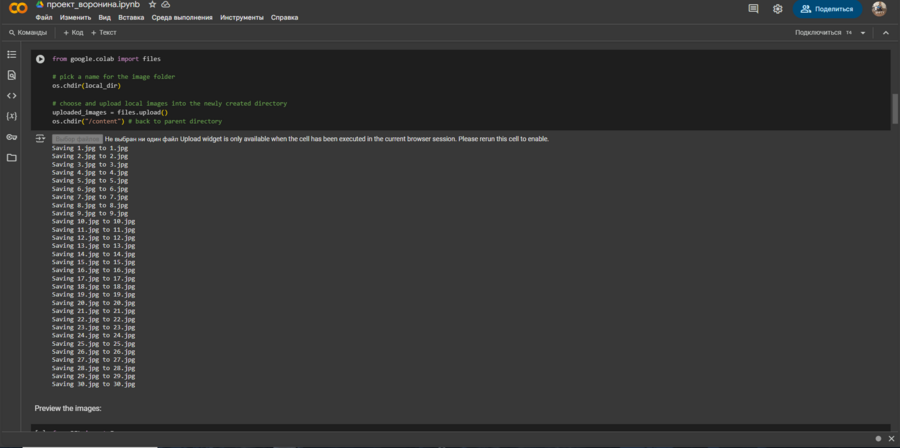Open the secrets key sidebar icon
Viewport: 900px width, 448px height.
[11, 137]
